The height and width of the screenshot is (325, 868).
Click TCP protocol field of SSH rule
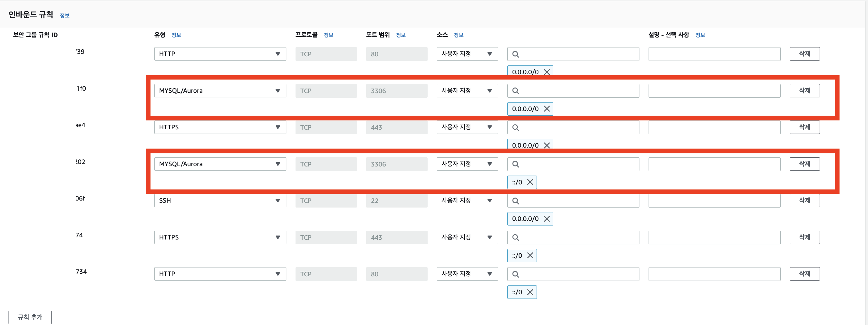[326, 201]
